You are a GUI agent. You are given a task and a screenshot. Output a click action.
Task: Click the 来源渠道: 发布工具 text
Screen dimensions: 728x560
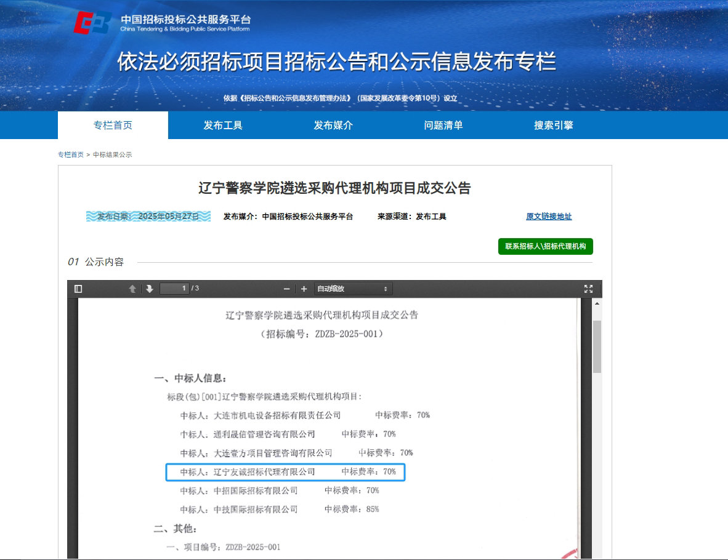point(412,216)
